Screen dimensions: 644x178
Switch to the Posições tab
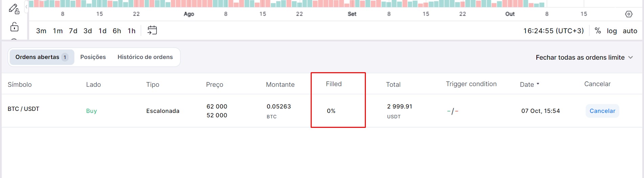[x=93, y=57]
